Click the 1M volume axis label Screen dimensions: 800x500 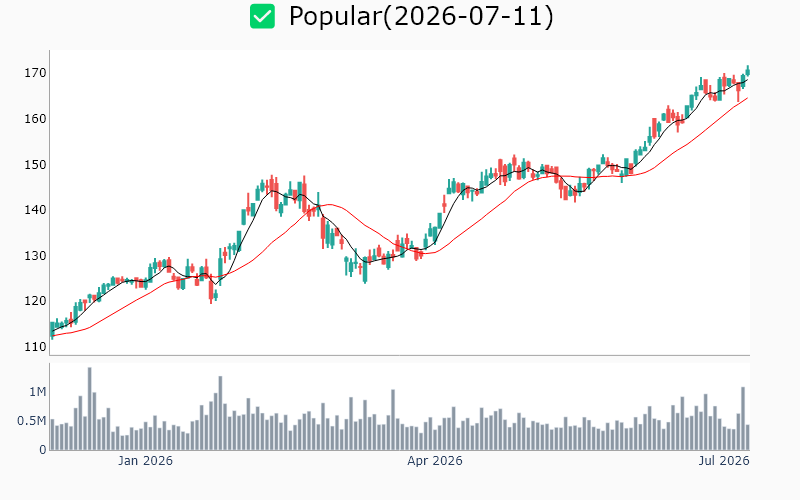coord(38,392)
